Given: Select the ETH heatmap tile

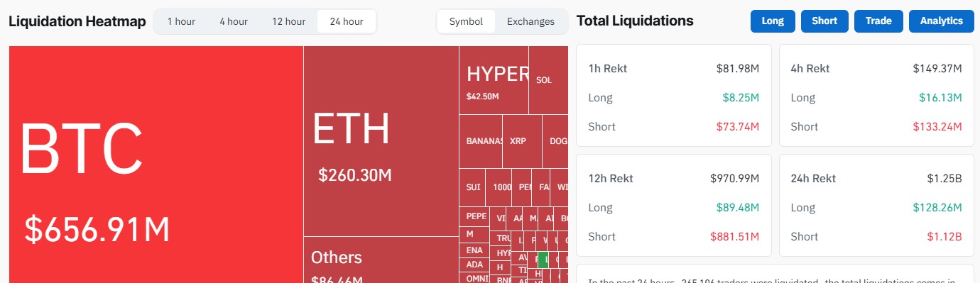Looking at the screenshot, I should click(x=381, y=141).
